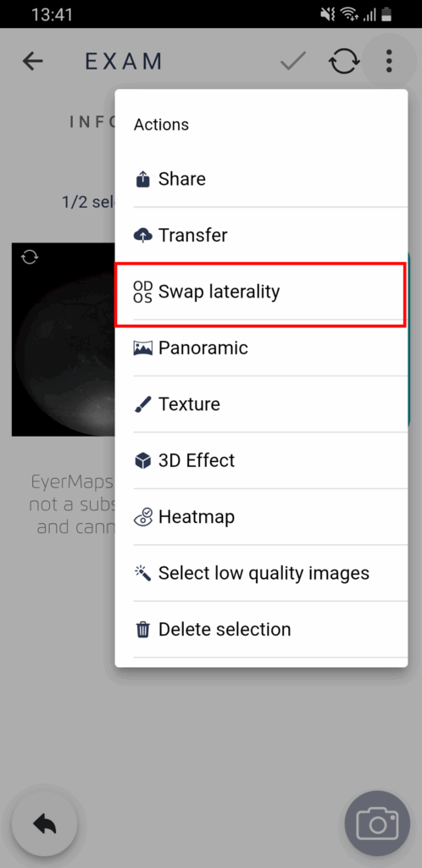This screenshot has width=422, height=868.
Task: Select the Panoramic menu option
Action: (x=261, y=348)
